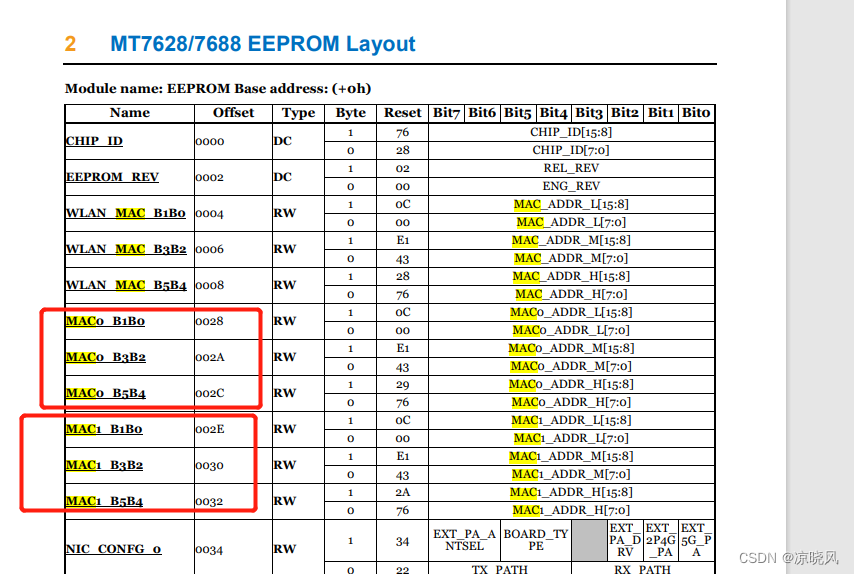Image resolution: width=854 pixels, height=574 pixels.
Task: Select the 'MAC_ADDR_H[15:8]' cell
Action: 571,276
